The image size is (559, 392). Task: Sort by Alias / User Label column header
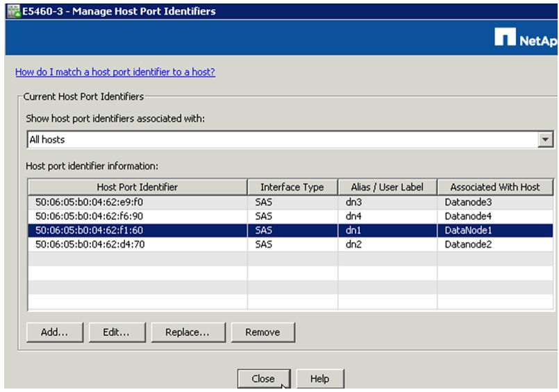click(x=387, y=187)
